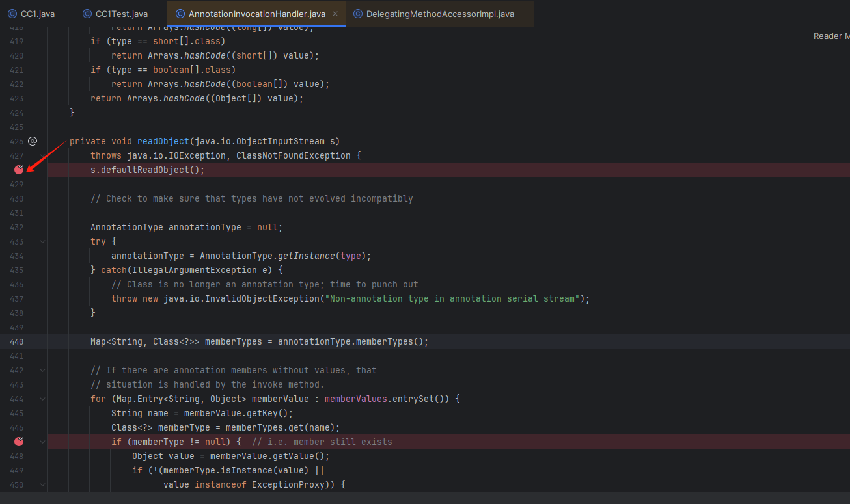The height and width of the screenshot is (504, 850).
Task: Close the AnnotationInvocationHandler.java tab
Action: 335,14
